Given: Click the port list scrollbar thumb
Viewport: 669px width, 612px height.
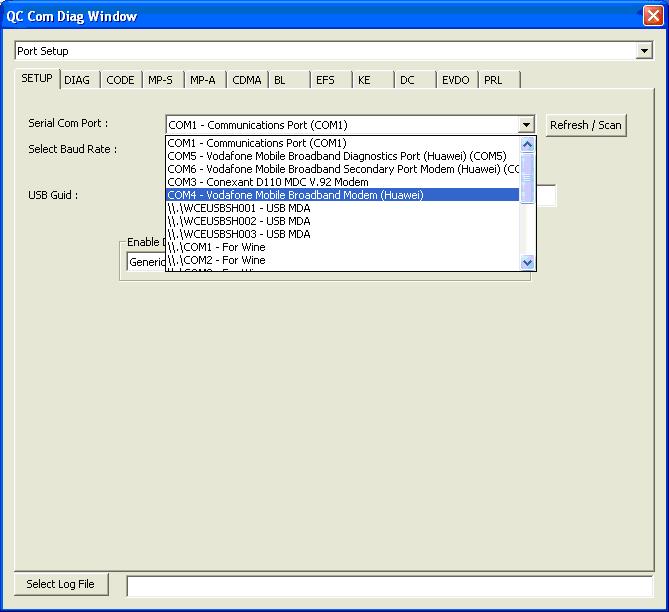Looking at the screenshot, I should [x=527, y=178].
